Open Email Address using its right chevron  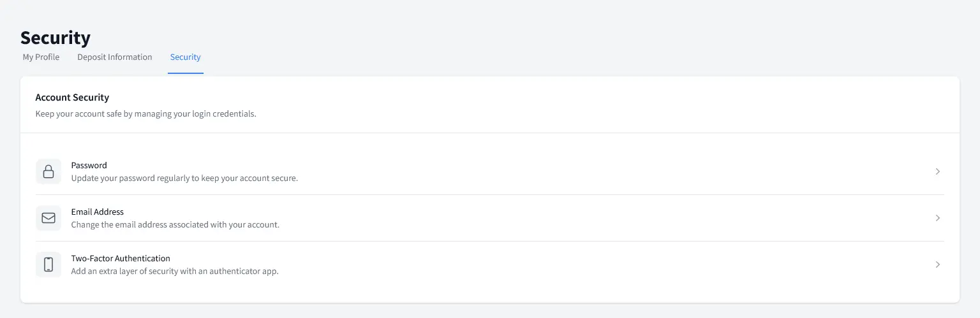(x=937, y=218)
